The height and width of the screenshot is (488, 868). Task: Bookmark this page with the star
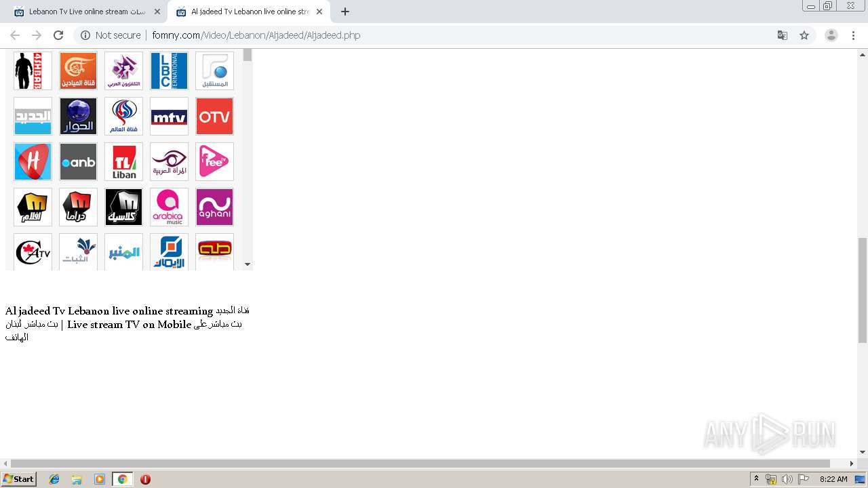click(804, 35)
